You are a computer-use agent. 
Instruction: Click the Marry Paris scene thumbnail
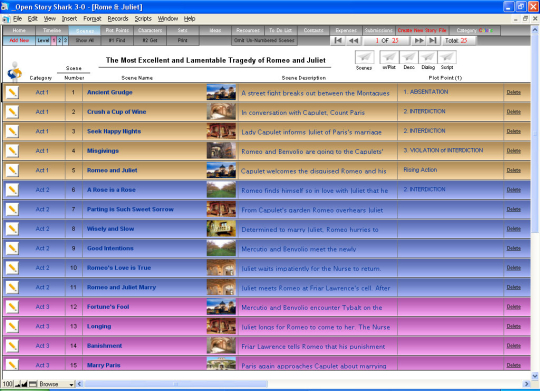tap(221, 364)
